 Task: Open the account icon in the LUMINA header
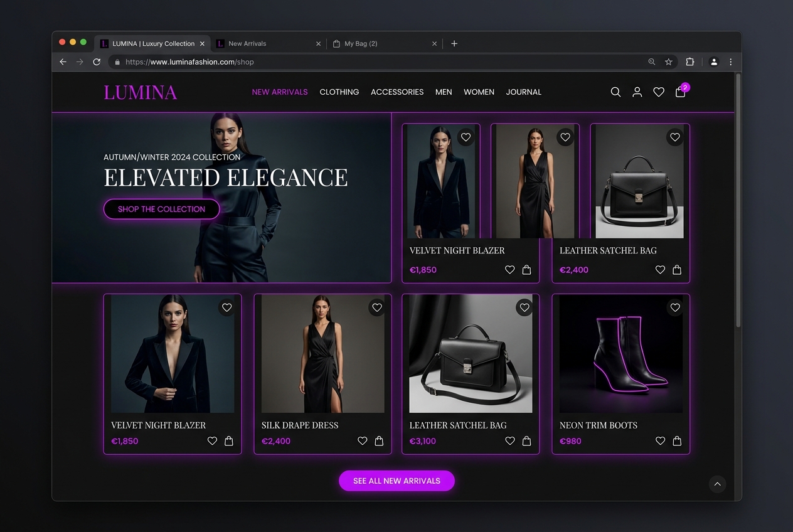637,92
